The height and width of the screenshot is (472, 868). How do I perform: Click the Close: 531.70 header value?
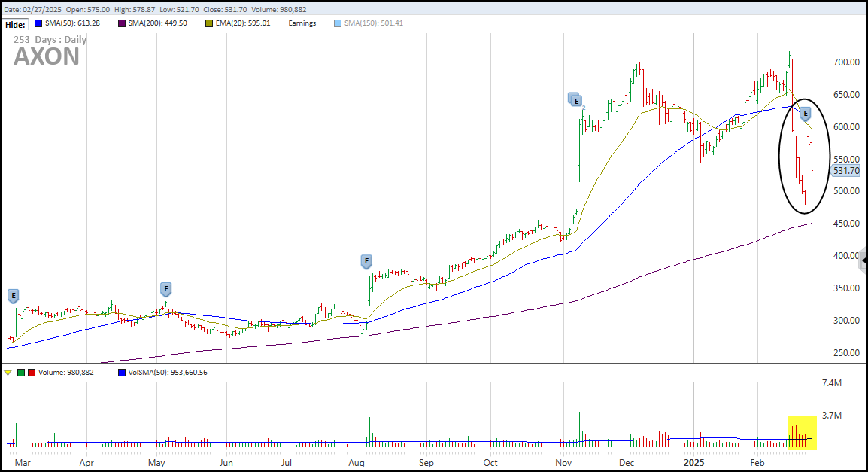226,10
